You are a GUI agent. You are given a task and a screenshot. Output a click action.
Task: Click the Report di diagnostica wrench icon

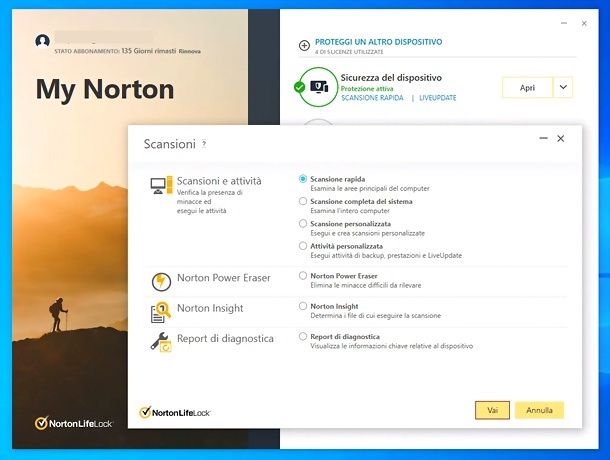(161, 342)
